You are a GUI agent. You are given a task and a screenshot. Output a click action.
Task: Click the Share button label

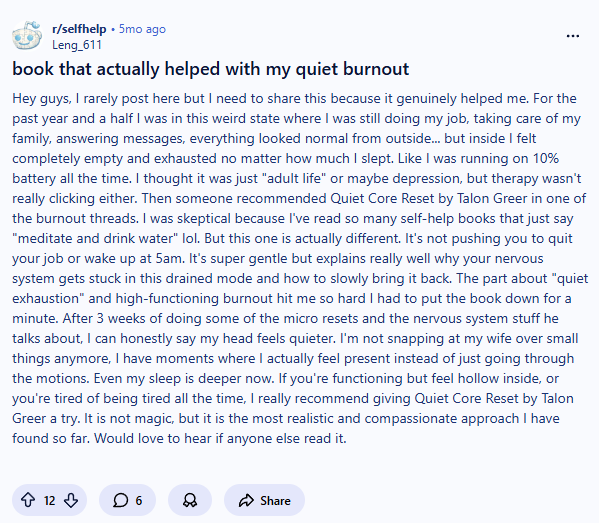[x=275, y=500]
